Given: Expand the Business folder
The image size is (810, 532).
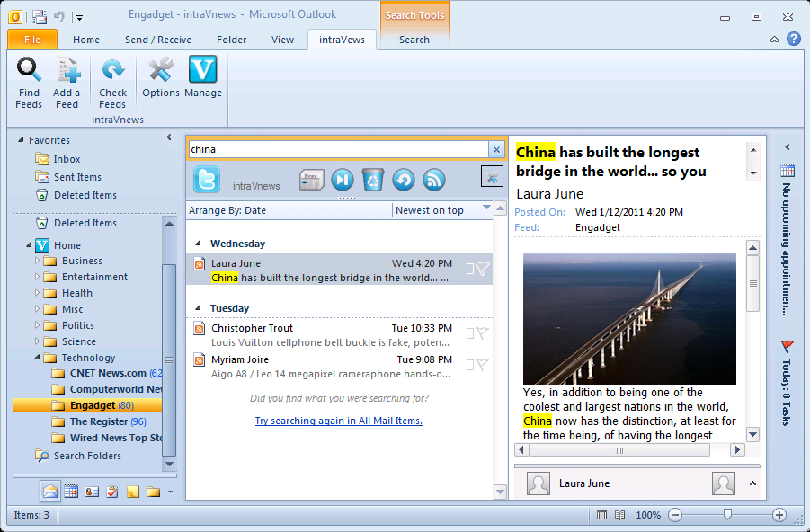Looking at the screenshot, I should pos(38,261).
